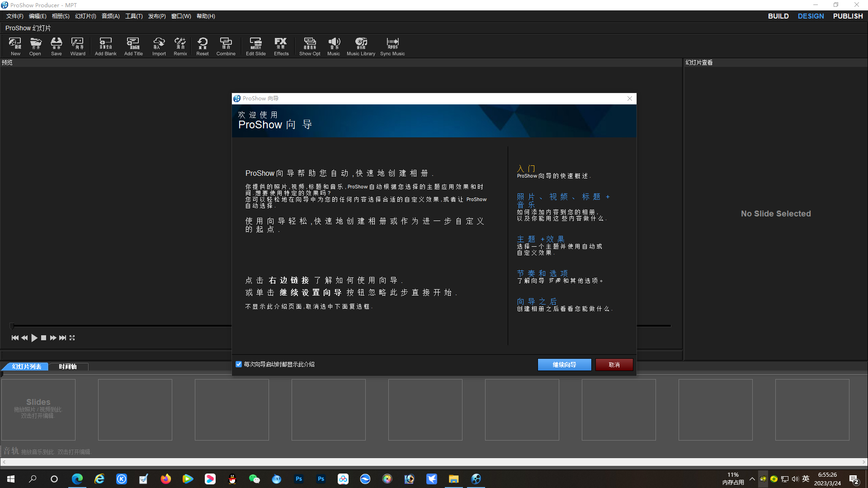Show hidden system tray icons
Image resolution: width=868 pixels, height=488 pixels.
tap(752, 479)
